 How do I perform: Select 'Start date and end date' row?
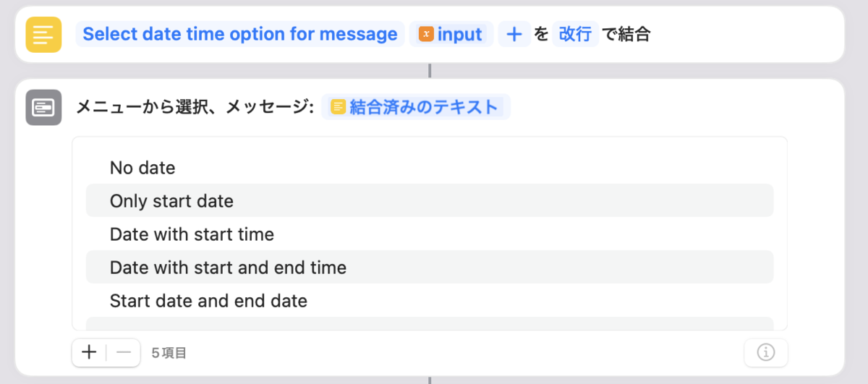pyautogui.click(x=430, y=300)
